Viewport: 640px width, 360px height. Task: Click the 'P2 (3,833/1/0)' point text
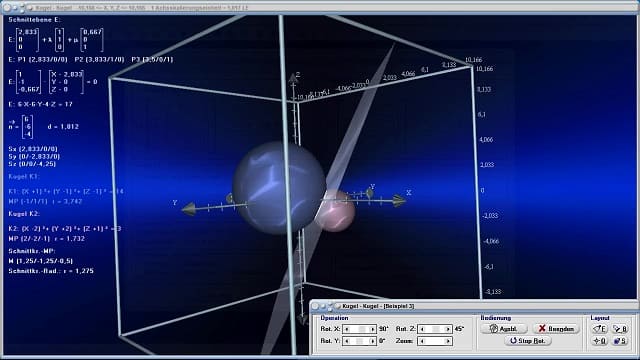tap(100, 59)
